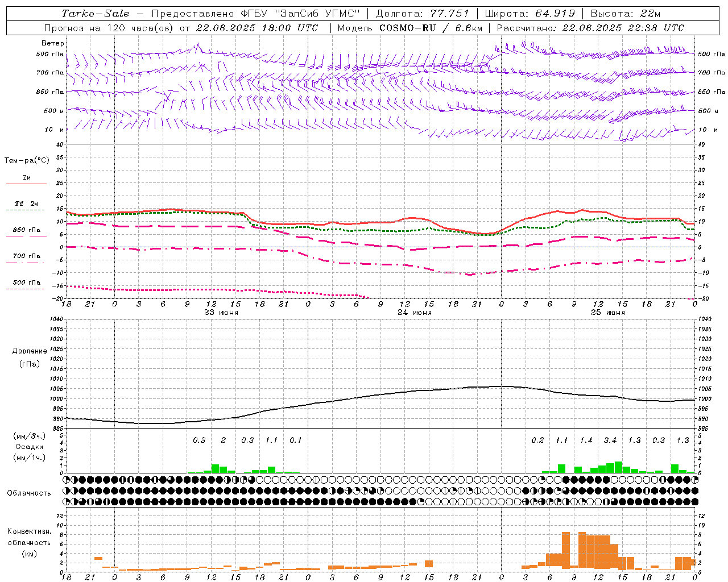Image resolution: width=728 pixels, height=582 pixels.
Task: Click the elevation text "Высота: 22м"
Action: pyautogui.click(x=626, y=14)
